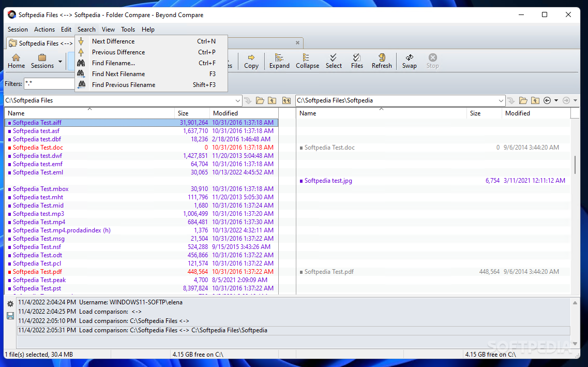
Task: Select right pane Softpedia Test.pdf row
Action: tap(433, 272)
